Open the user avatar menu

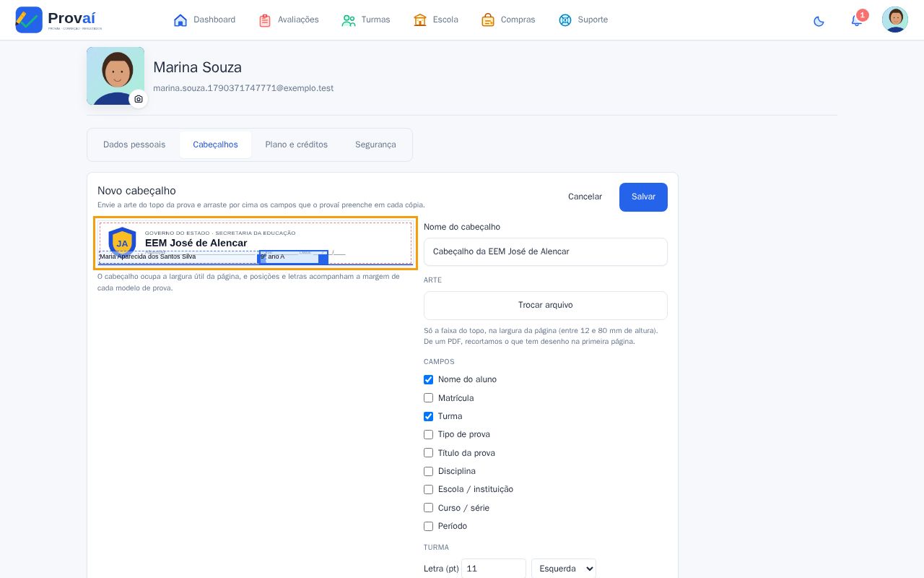895,20
